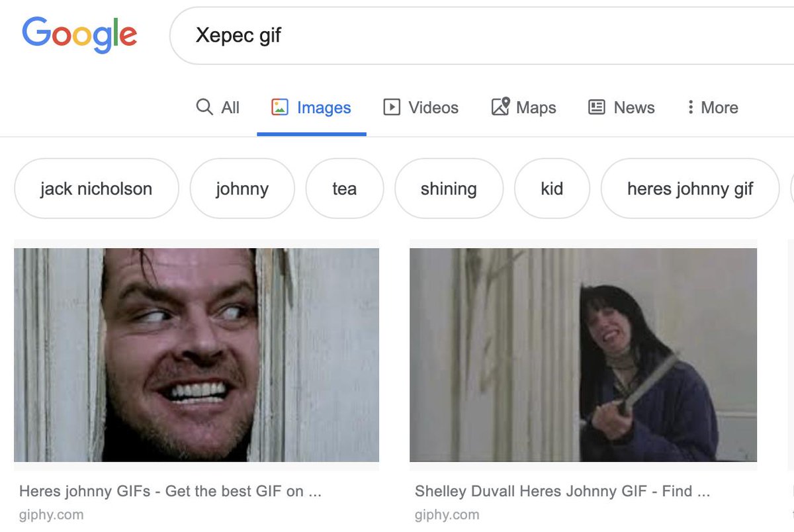This screenshot has height=532, width=794.
Task: Select the johnny suggestion chip
Action: [242, 189]
